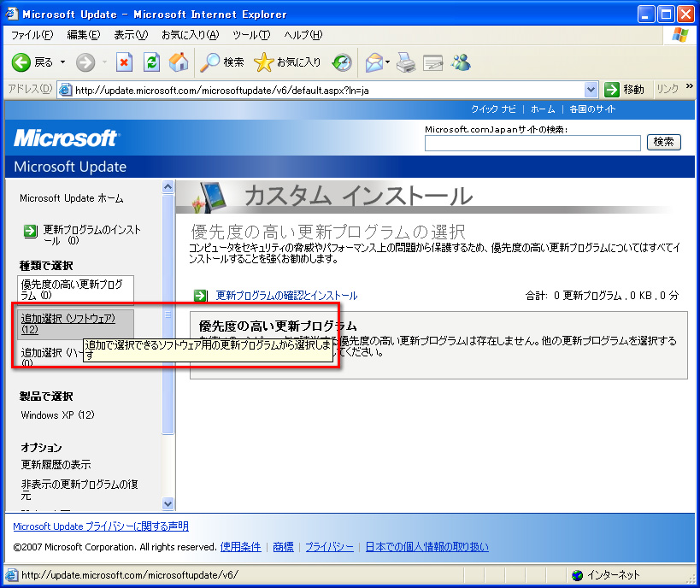Click the Print printer icon
Image resolution: width=700 pixels, height=588 pixels.
point(406,62)
